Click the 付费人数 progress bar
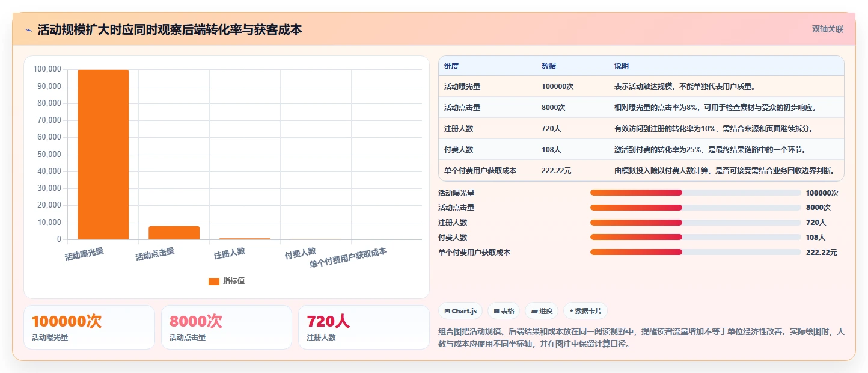The width and height of the screenshot is (868, 373). (x=695, y=237)
